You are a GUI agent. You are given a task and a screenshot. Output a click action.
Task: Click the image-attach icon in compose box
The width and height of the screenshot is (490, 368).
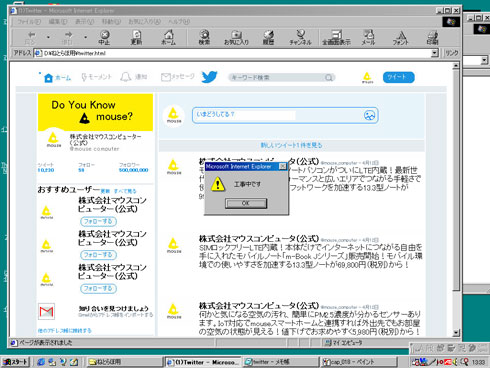369,115
